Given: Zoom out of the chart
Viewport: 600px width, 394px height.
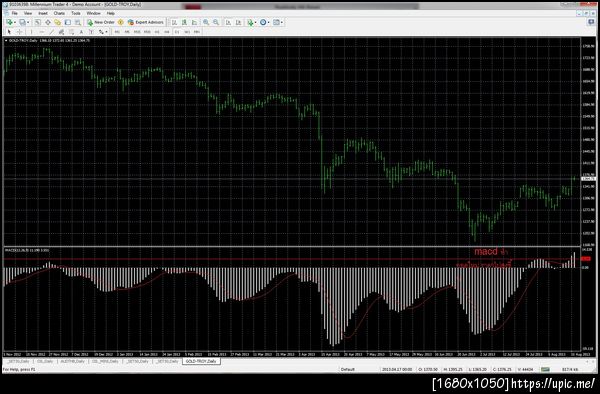Looking at the screenshot, I should tap(216, 23).
